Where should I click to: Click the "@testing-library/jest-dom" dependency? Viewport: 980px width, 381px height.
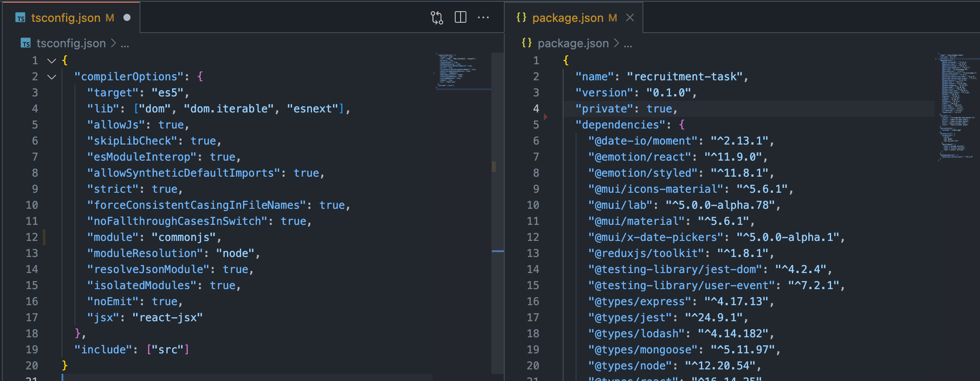tap(675, 269)
